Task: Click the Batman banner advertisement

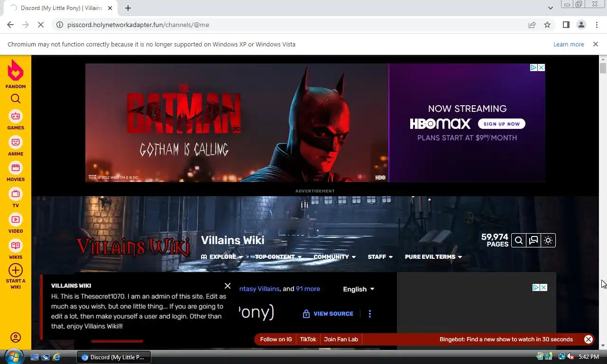Action: [x=315, y=123]
